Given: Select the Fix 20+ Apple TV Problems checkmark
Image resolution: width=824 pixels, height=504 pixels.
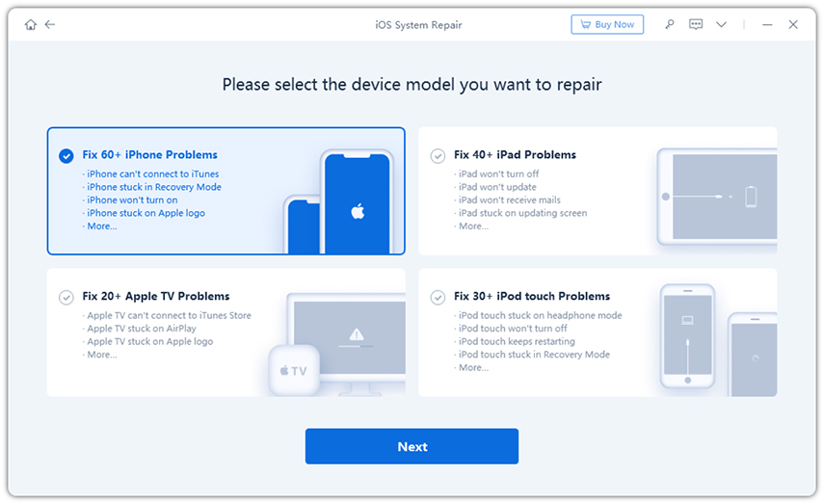Looking at the screenshot, I should pyautogui.click(x=66, y=297).
